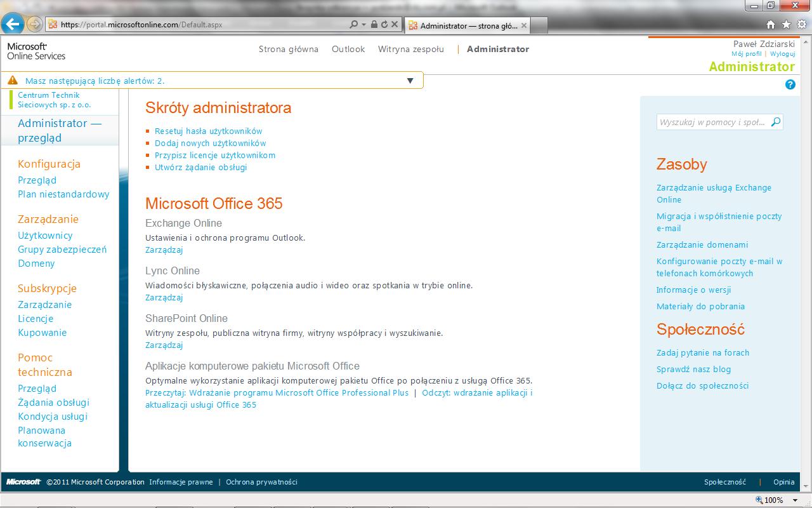Open the browser home page icon
This screenshot has height=508, width=812.
[771, 25]
